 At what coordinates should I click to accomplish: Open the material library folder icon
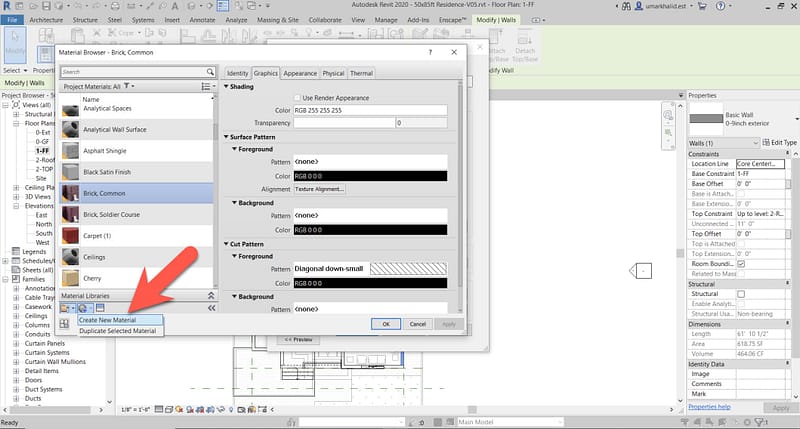click(x=66, y=308)
